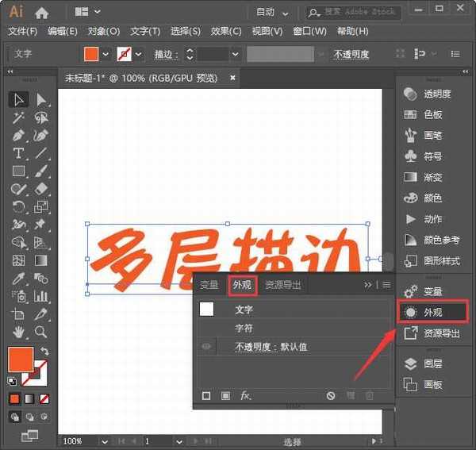Viewport: 476px width, 450px height.
Task: Switch to the 资源导出 tab in panel
Action: tap(282, 285)
